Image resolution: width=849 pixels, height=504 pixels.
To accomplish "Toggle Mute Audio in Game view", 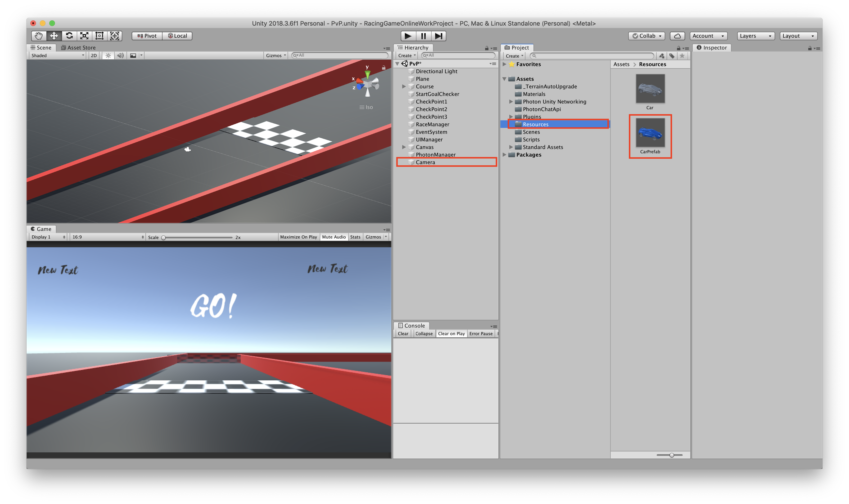I will tap(334, 237).
